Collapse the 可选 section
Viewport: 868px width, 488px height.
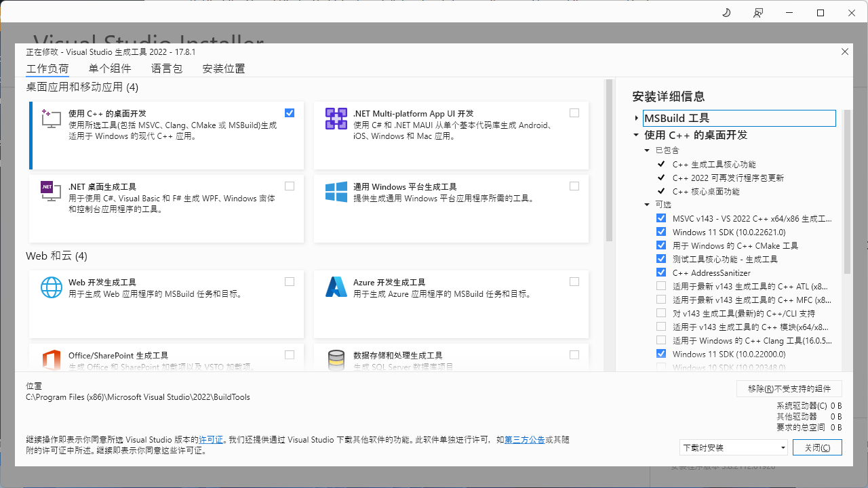[x=647, y=205]
